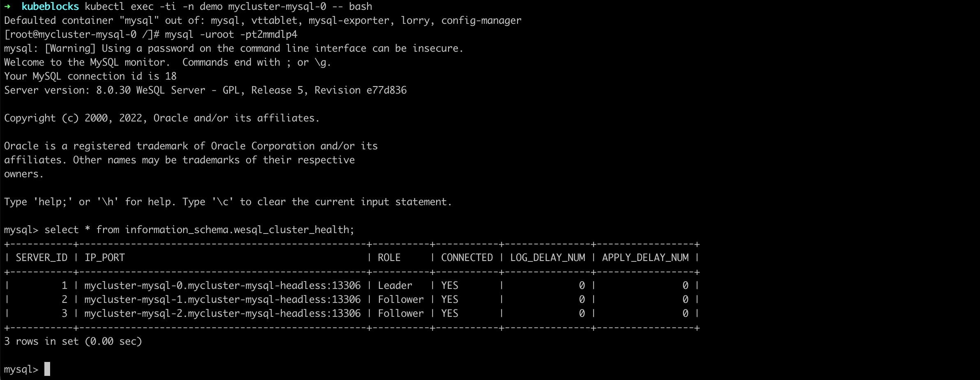The width and height of the screenshot is (980, 380).
Task: Click the Follower role for server 3
Action: 400,314
